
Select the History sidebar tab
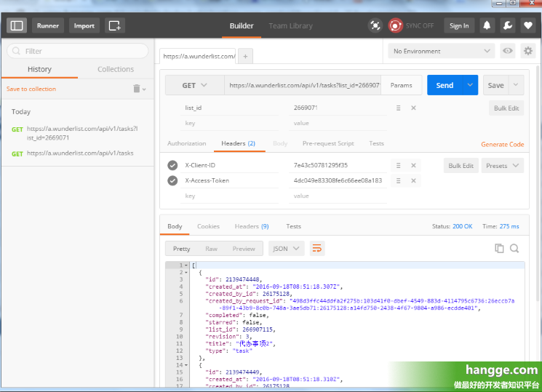click(x=39, y=69)
